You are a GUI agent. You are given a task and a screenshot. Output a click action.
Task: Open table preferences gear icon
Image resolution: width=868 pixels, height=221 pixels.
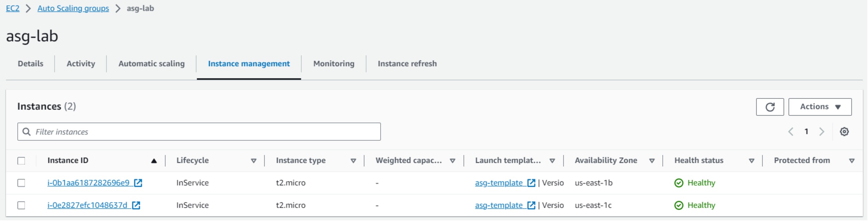(x=844, y=132)
